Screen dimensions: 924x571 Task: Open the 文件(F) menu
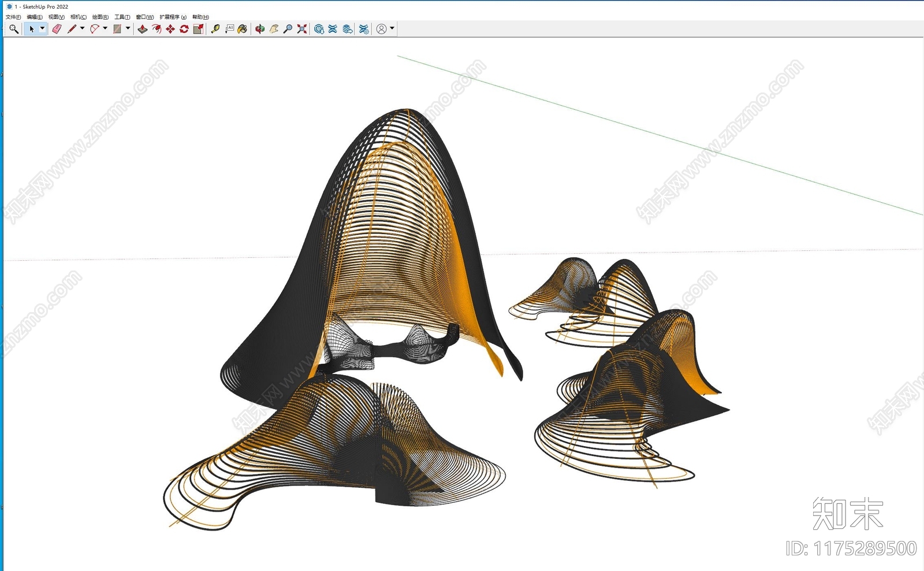point(13,17)
